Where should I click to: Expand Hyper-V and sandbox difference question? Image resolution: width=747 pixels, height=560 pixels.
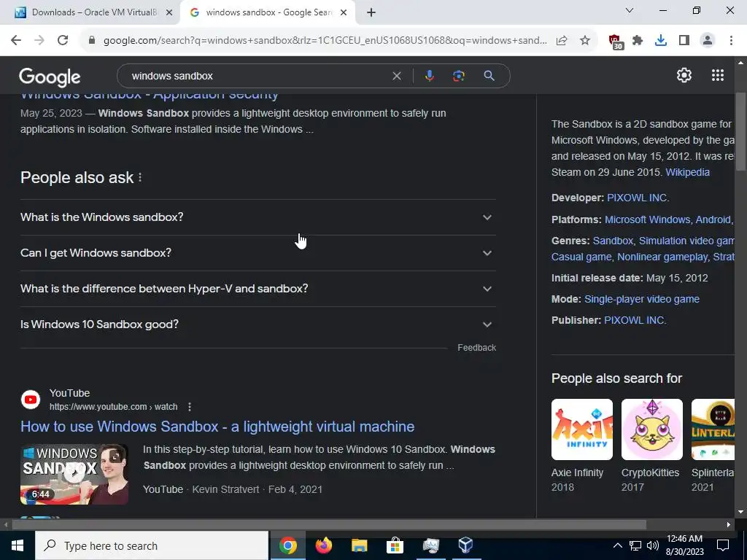point(258,289)
